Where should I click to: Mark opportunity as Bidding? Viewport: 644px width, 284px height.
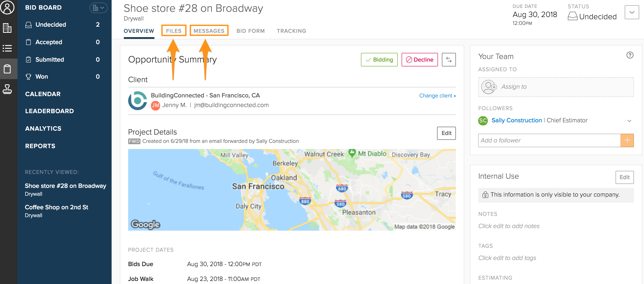pyautogui.click(x=379, y=60)
